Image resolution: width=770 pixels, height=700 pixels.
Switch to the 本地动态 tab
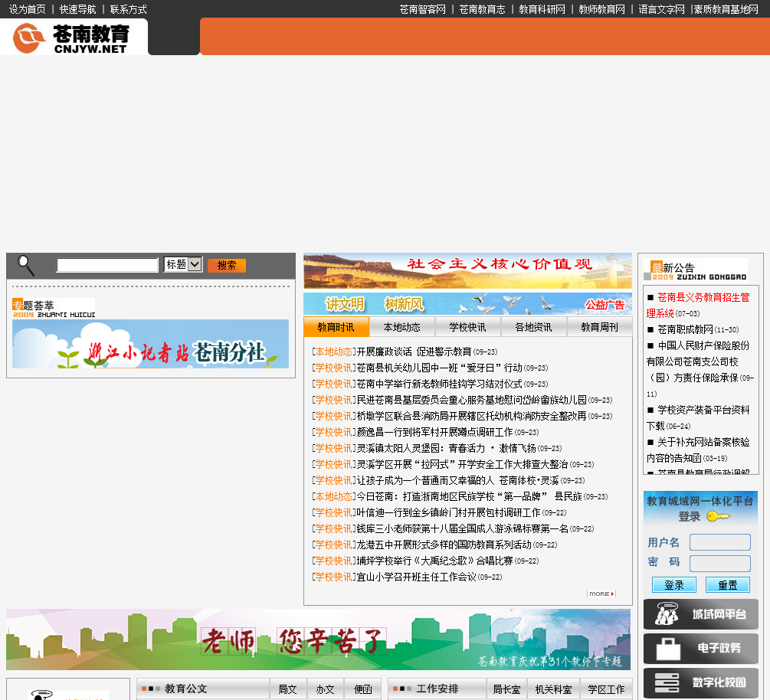point(401,327)
